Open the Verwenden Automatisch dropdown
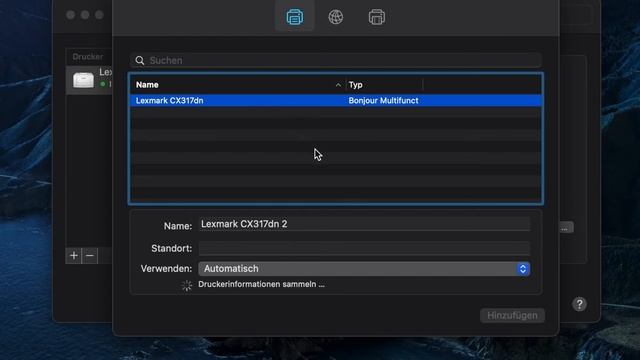 [x=364, y=269]
